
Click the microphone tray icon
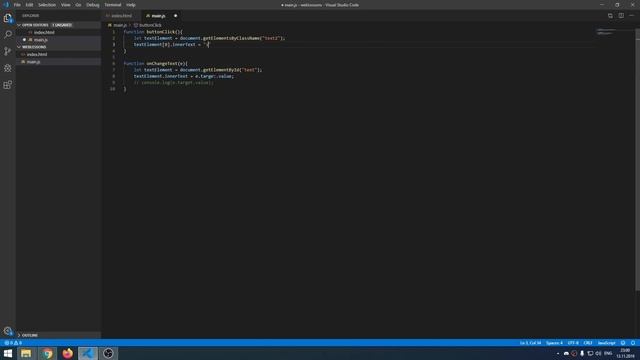(582, 353)
